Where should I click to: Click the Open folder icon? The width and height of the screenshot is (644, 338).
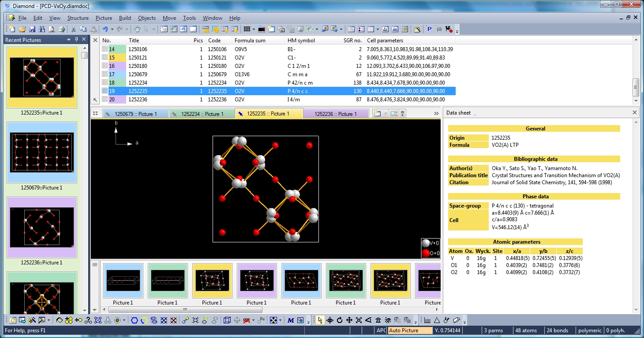[22, 29]
